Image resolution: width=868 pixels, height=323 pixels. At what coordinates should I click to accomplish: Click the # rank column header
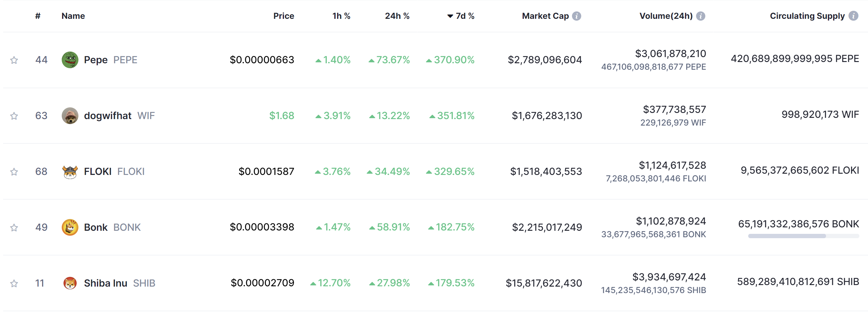[x=38, y=16]
